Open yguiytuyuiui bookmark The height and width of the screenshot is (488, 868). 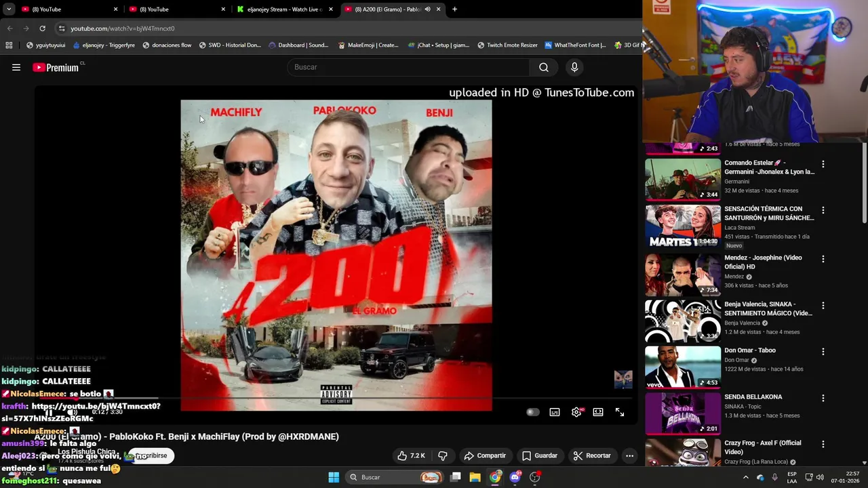(45, 45)
